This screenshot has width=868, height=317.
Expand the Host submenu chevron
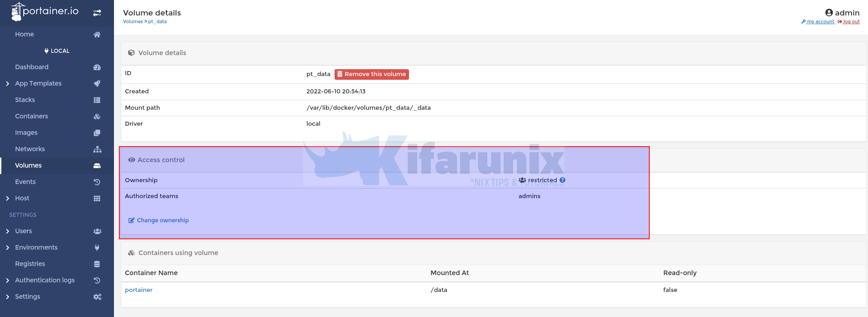7,199
